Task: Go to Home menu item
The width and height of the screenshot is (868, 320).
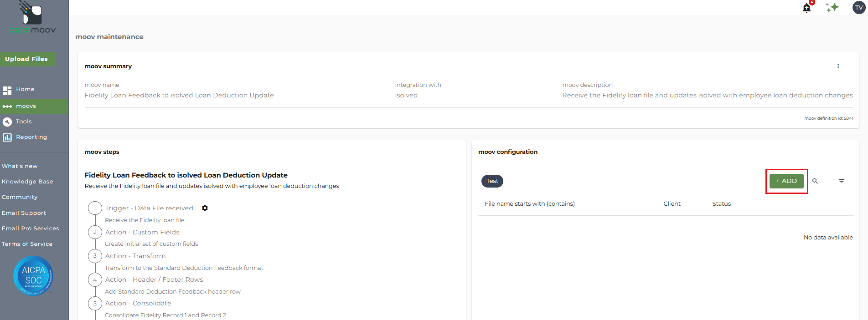Action: point(25,89)
